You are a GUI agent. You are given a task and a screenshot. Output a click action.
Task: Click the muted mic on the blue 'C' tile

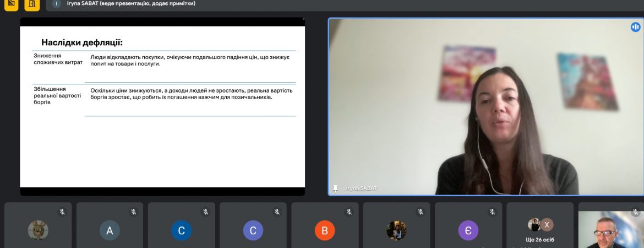[x=205, y=212]
